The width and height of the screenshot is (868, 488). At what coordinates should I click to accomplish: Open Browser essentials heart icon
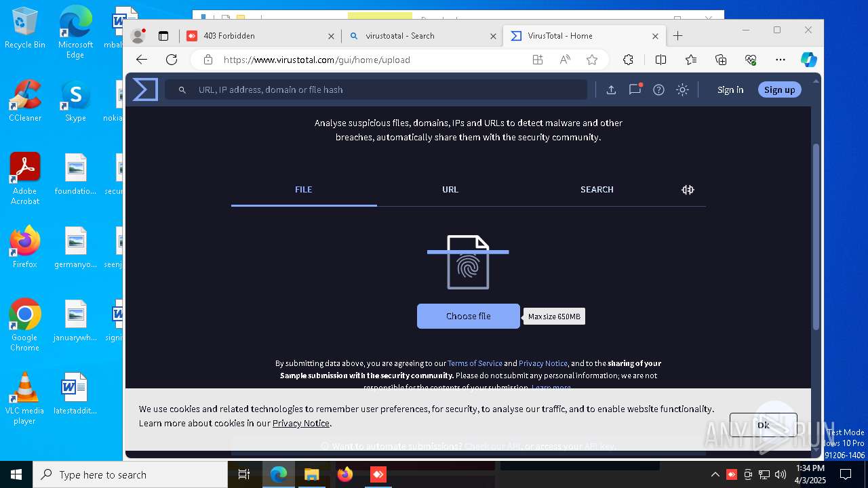coord(751,60)
